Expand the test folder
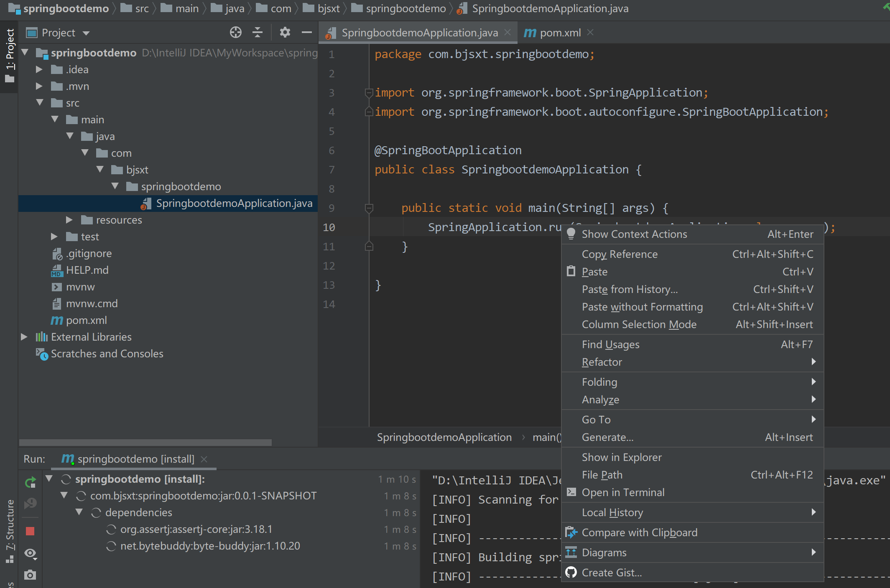Image resolution: width=890 pixels, height=588 pixels. point(54,237)
